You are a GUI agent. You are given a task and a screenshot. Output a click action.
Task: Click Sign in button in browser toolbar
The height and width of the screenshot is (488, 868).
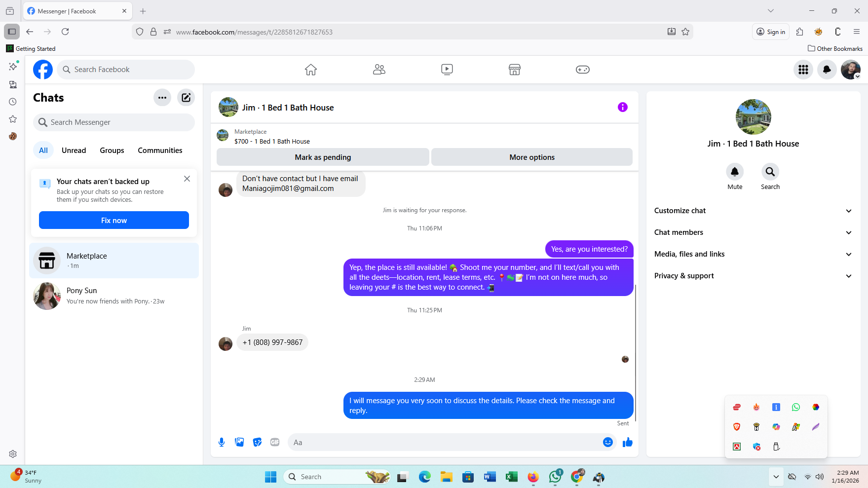[771, 32]
